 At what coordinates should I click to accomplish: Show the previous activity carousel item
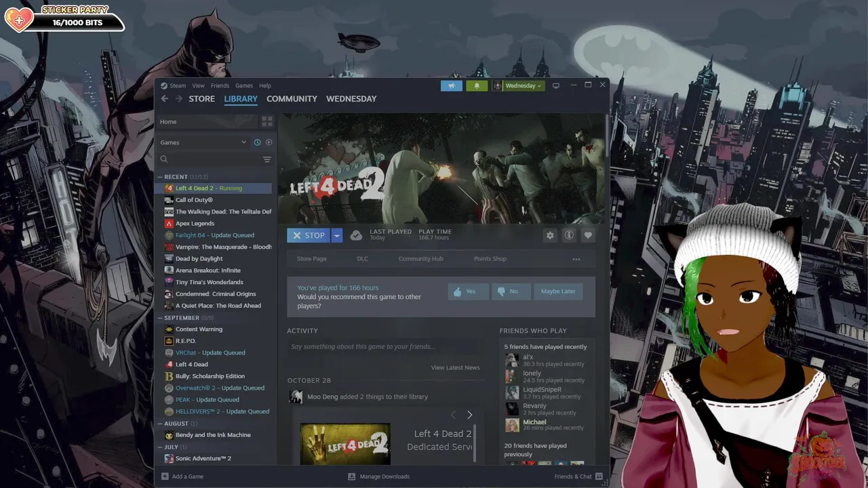[453, 415]
